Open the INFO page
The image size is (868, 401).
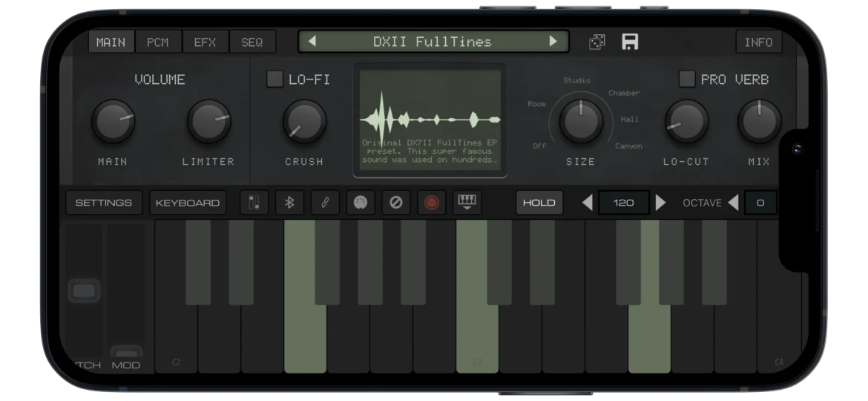tap(758, 42)
